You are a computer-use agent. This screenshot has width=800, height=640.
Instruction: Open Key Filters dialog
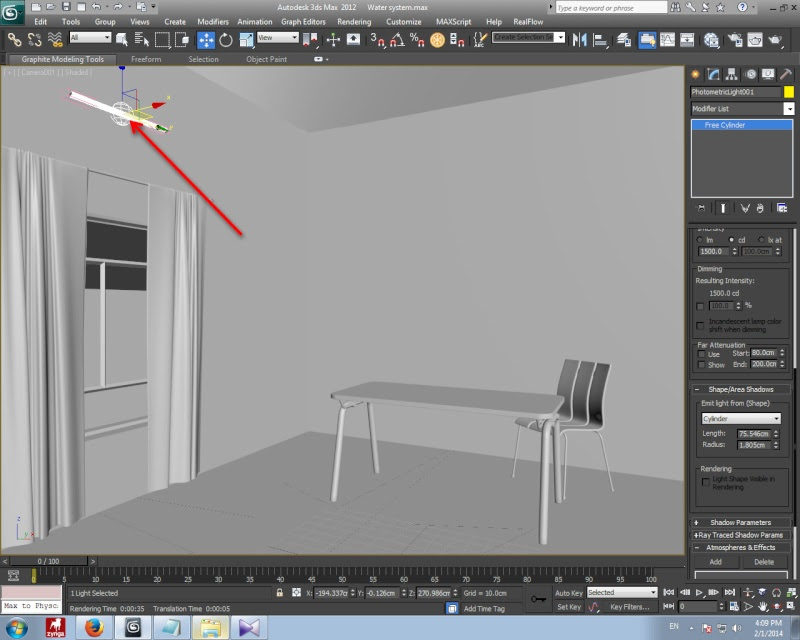[630, 607]
